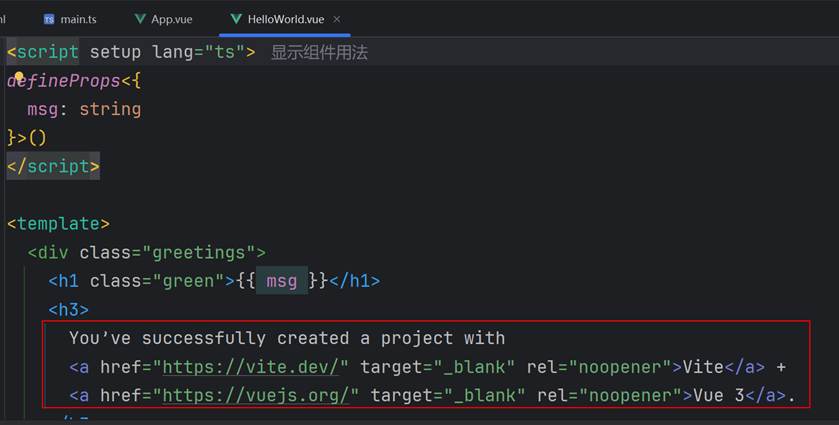Image resolution: width=839 pixels, height=425 pixels.
Task: Click the setup attribute in script tag
Action: point(116,52)
